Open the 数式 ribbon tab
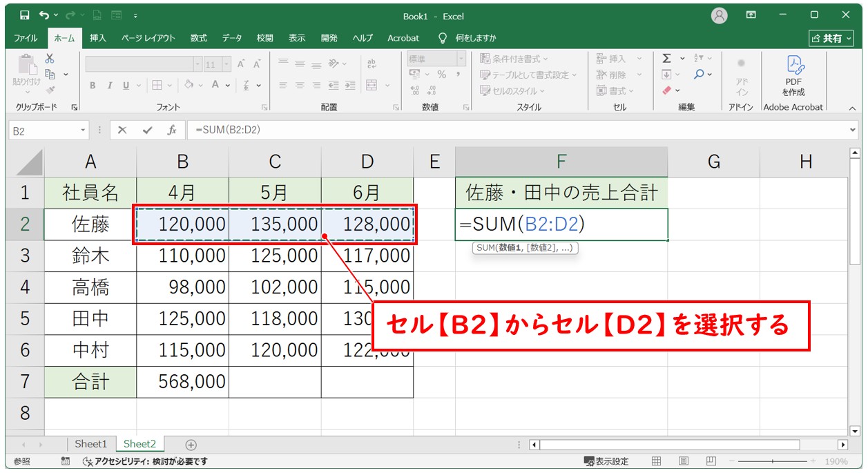 pyautogui.click(x=199, y=38)
